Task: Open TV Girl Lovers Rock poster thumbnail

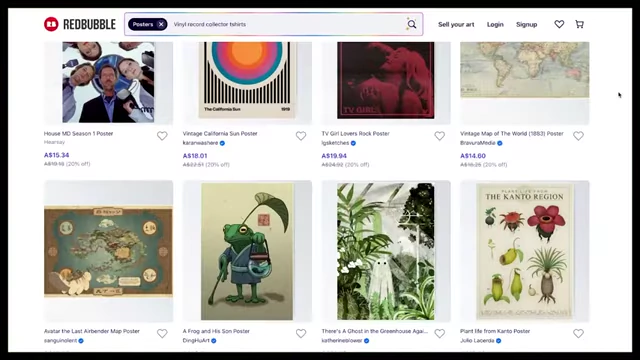Action: tap(386, 83)
